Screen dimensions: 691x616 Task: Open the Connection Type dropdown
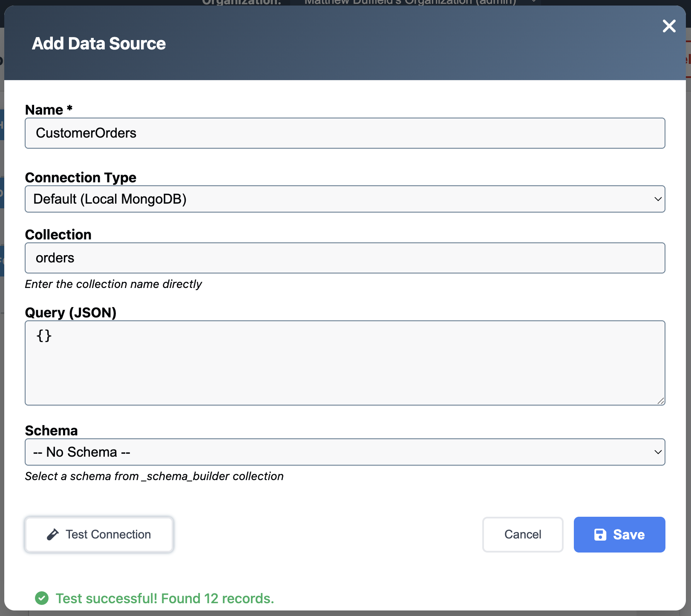[x=345, y=199]
